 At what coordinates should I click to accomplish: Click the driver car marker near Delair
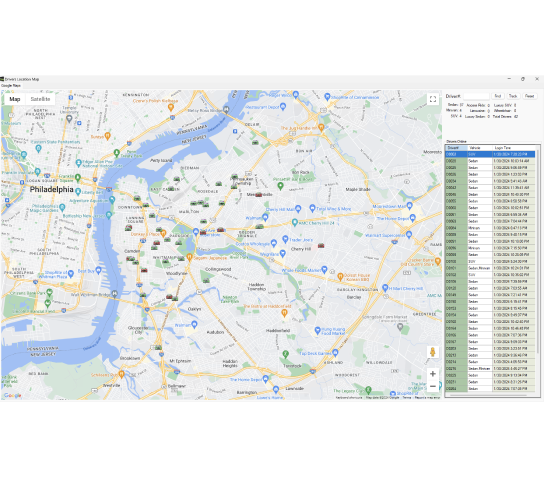click(x=255, y=142)
